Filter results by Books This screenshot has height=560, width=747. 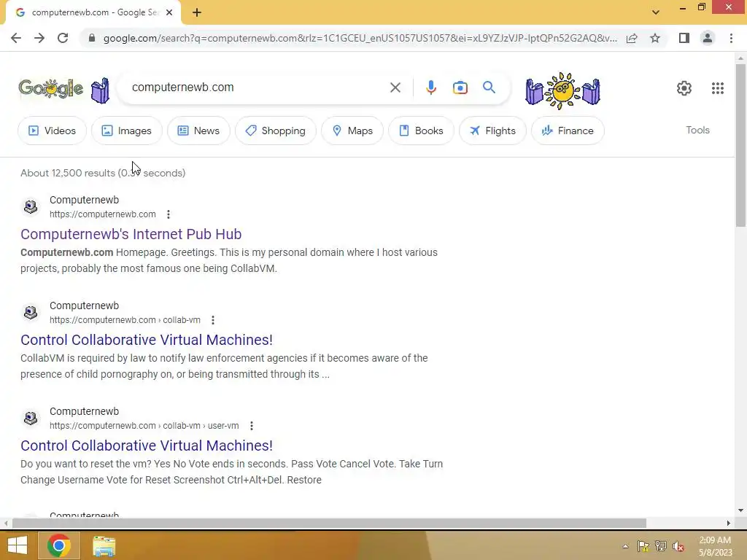tap(421, 131)
